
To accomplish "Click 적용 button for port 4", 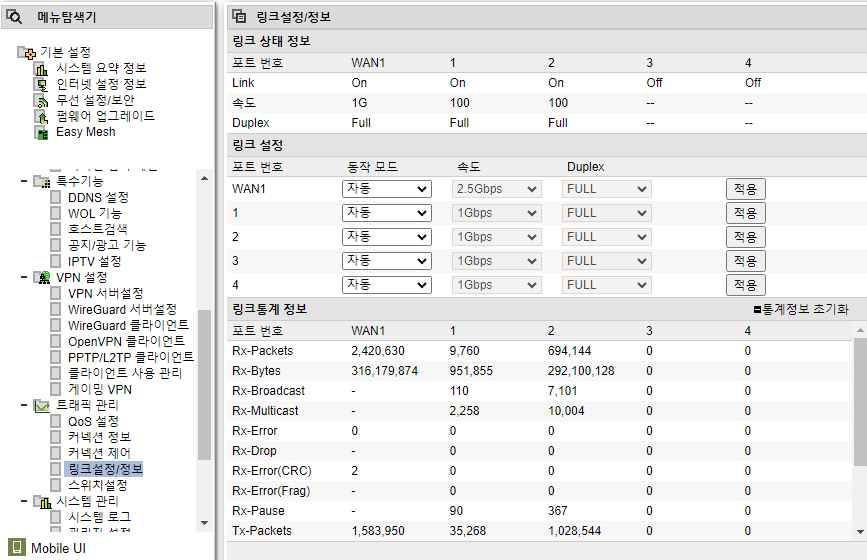I will (745, 285).
